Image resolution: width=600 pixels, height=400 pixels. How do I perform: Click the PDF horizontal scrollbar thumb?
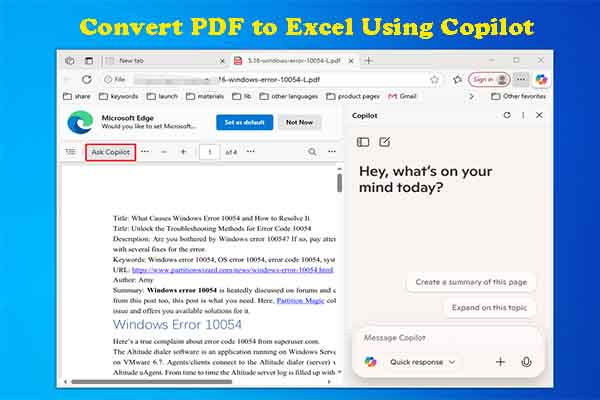pyautogui.click(x=152, y=382)
